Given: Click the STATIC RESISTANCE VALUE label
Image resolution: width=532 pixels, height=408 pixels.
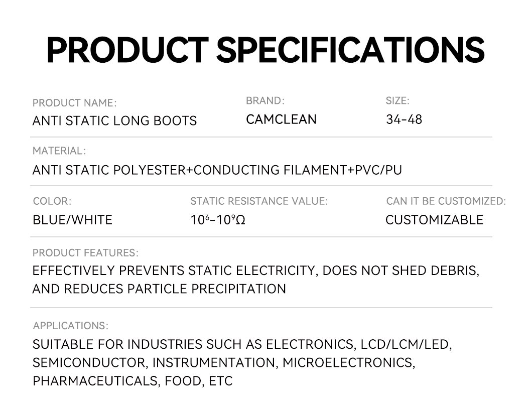Looking at the screenshot, I should [x=258, y=201].
